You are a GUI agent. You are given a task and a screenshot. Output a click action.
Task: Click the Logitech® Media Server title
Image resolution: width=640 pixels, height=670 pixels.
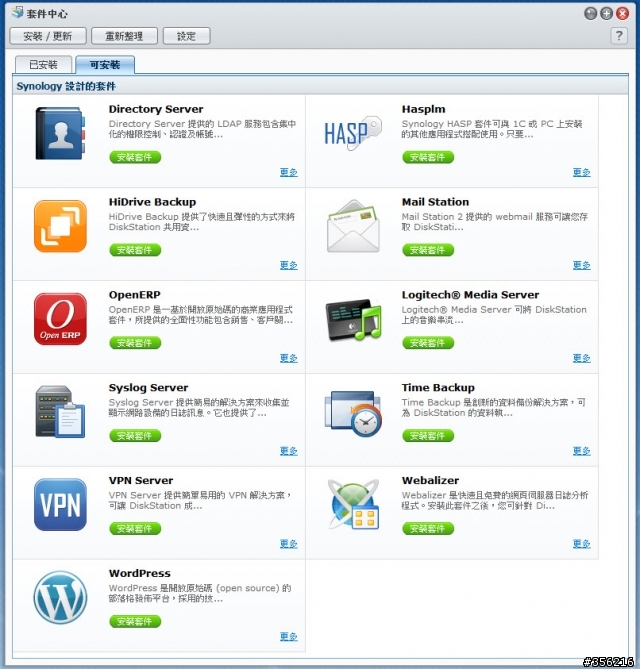[470, 295]
